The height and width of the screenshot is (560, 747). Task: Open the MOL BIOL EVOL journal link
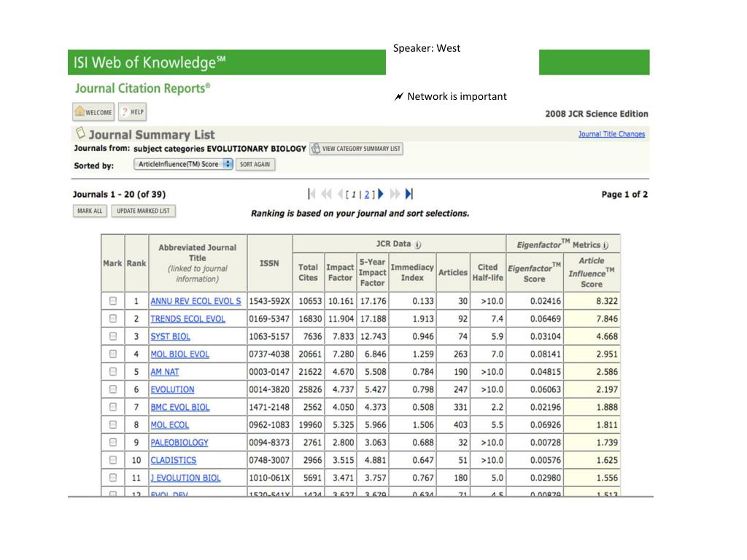pos(179,354)
